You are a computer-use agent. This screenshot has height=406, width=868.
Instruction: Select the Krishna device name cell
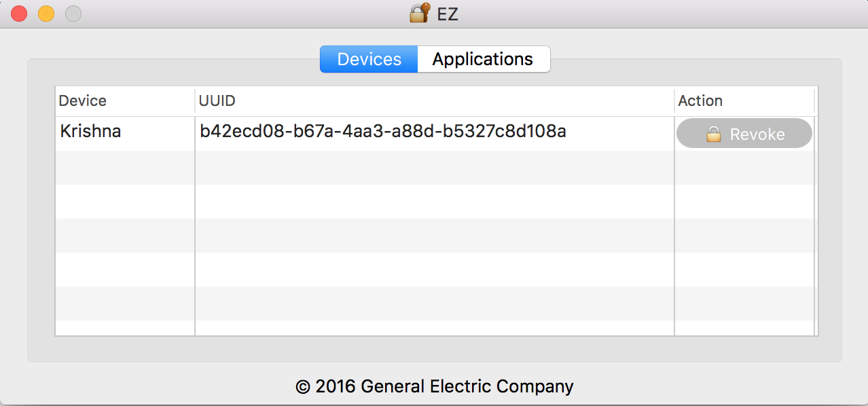(x=91, y=131)
